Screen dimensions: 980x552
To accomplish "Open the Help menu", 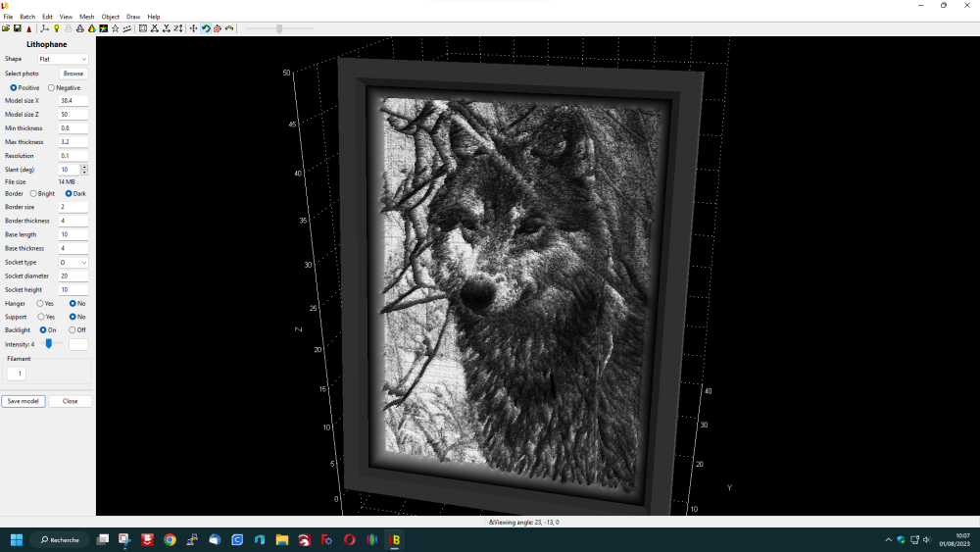I will click(x=154, y=17).
